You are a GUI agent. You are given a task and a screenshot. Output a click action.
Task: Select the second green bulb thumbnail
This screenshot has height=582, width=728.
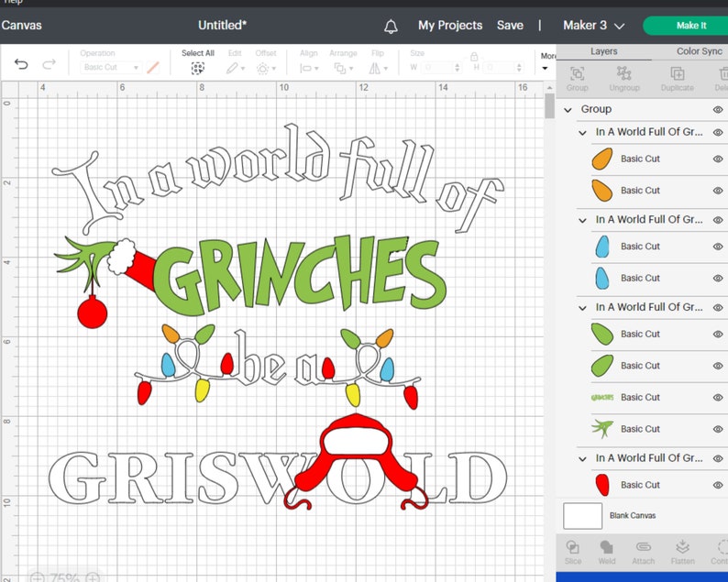602,366
